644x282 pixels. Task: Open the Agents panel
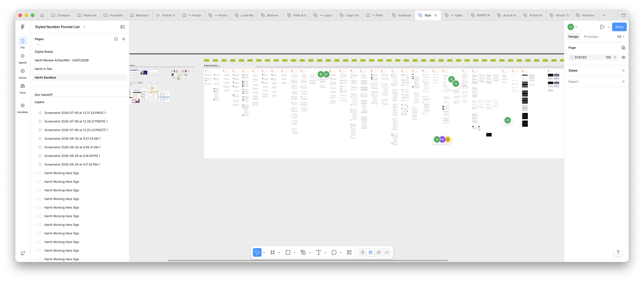23,58
